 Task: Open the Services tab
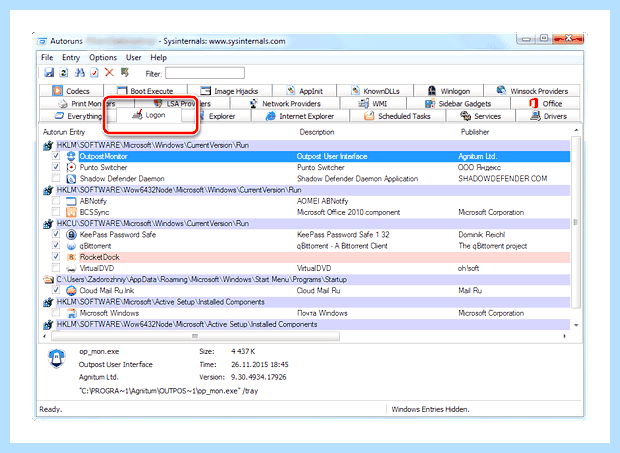(480, 116)
